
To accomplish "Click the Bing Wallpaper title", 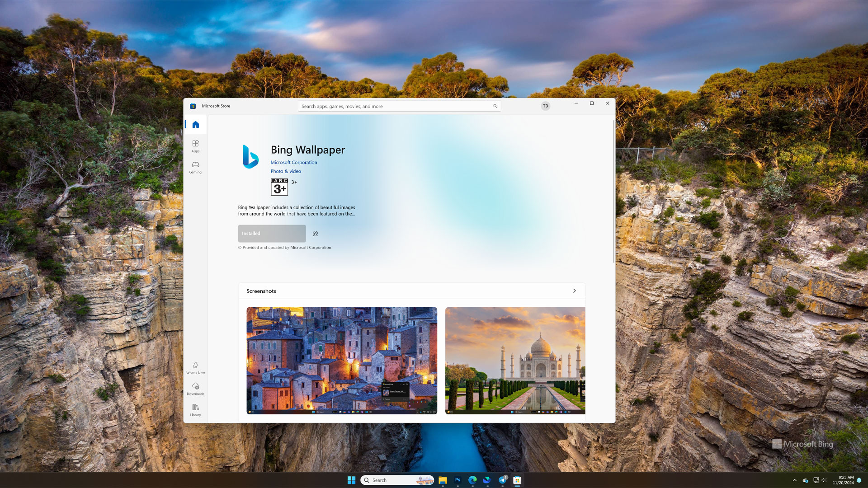I will click(307, 150).
